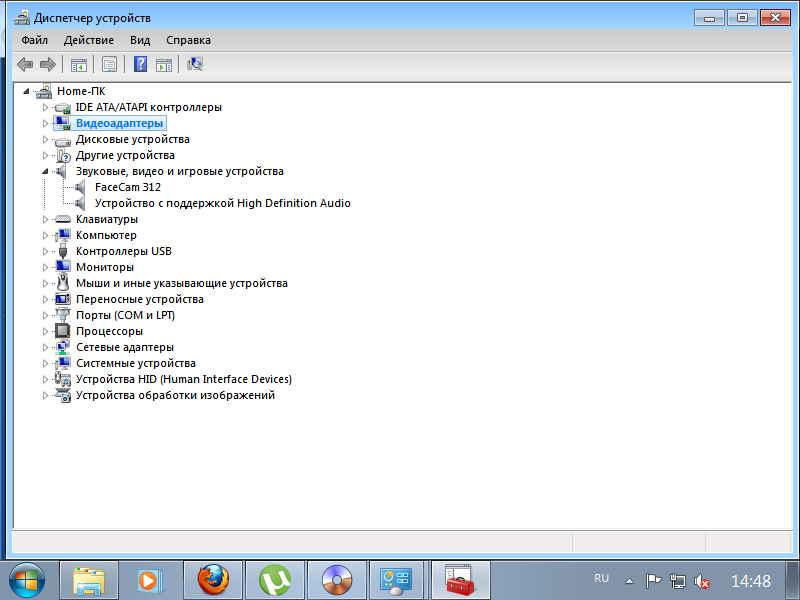Click the 14:48 clock
The height and width of the screenshot is (600, 800).
tap(751, 581)
